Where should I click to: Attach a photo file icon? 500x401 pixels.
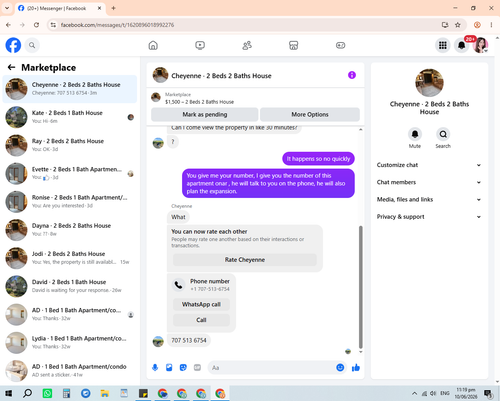169,368
